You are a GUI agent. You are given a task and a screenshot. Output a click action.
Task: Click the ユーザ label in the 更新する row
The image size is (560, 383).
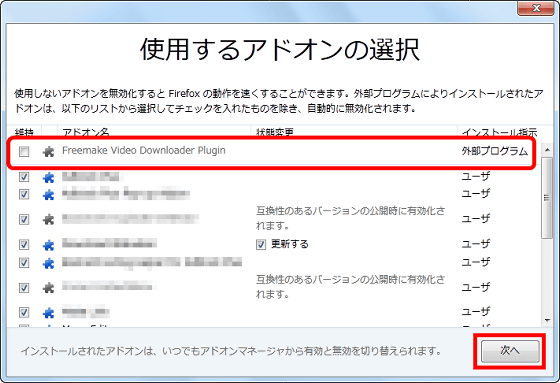476,244
